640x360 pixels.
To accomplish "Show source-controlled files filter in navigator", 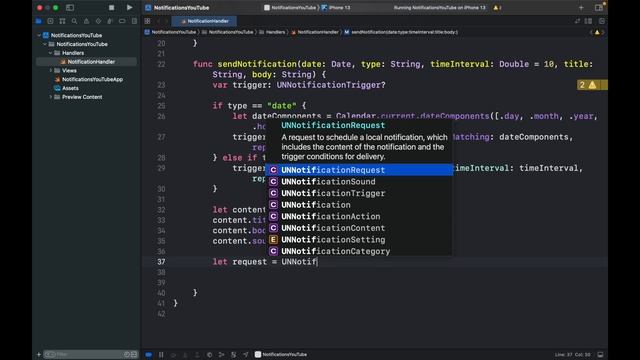I will pos(134,354).
